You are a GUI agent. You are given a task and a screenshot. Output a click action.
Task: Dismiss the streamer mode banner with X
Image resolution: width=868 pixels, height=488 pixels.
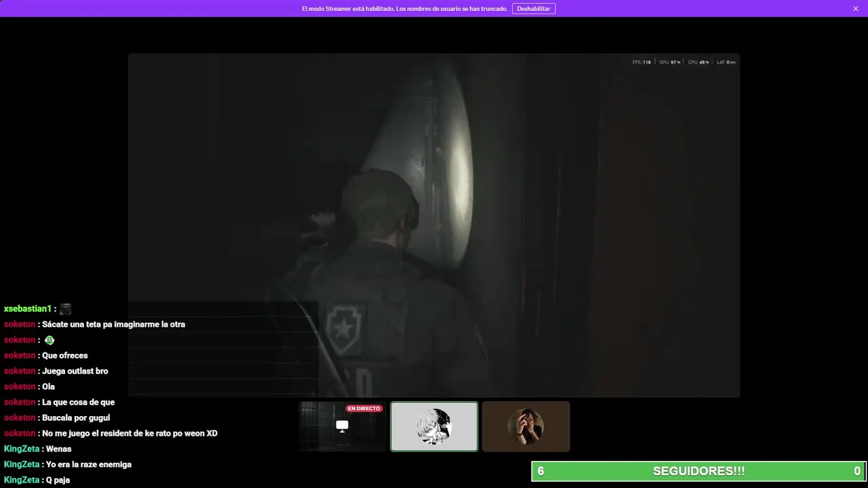pyautogui.click(x=856, y=9)
